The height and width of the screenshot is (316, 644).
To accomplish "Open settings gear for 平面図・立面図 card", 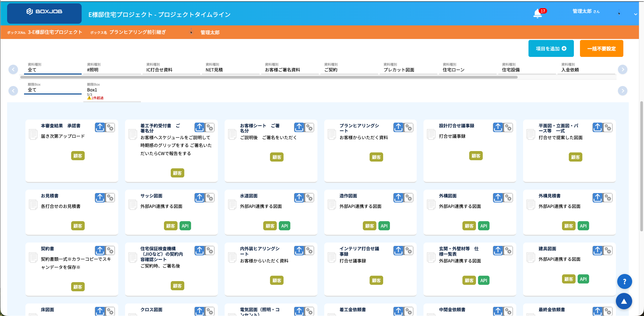I will coord(608,127).
